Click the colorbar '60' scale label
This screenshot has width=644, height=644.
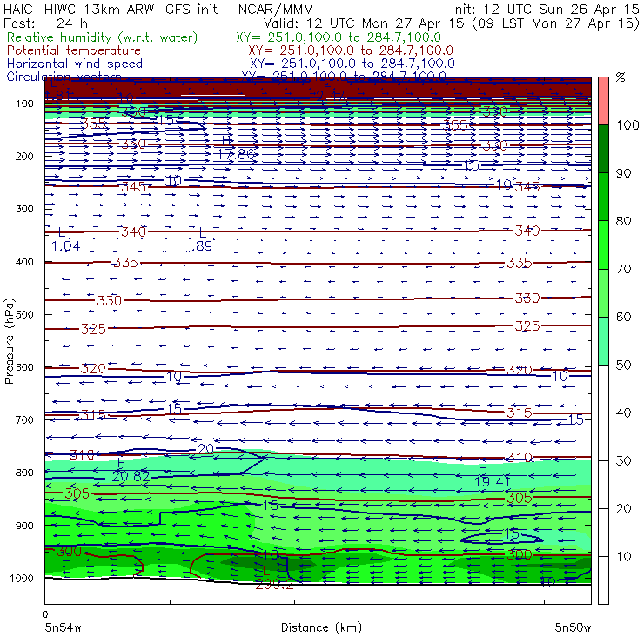(x=623, y=317)
